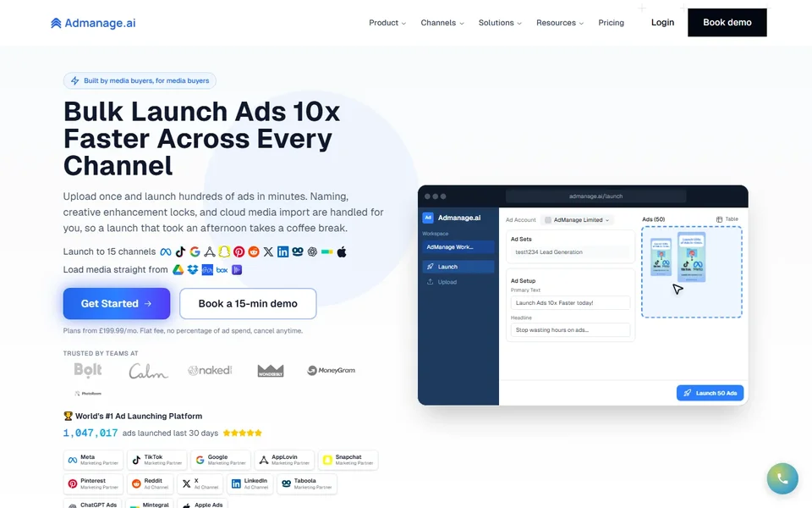Click the AppLovin Marketing Partner badge

click(284, 460)
